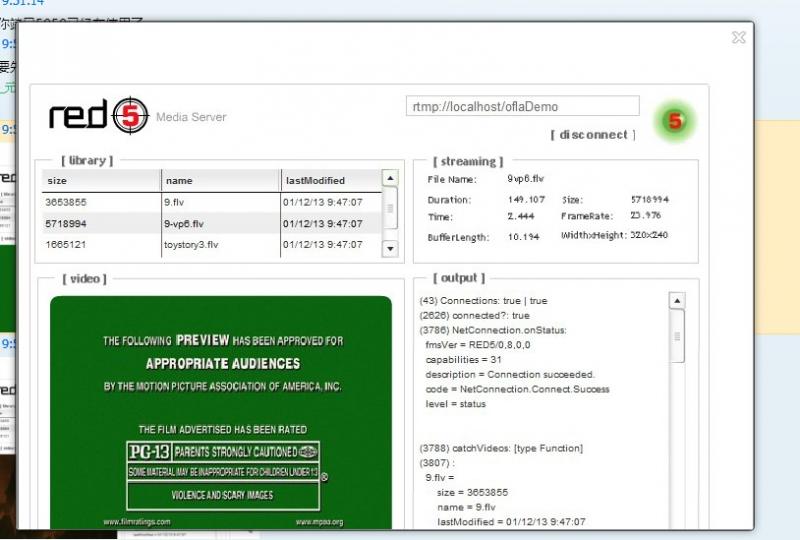Click the FrameRate value 23.976
The width and height of the screenshot is (800, 540).
(x=645, y=215)
